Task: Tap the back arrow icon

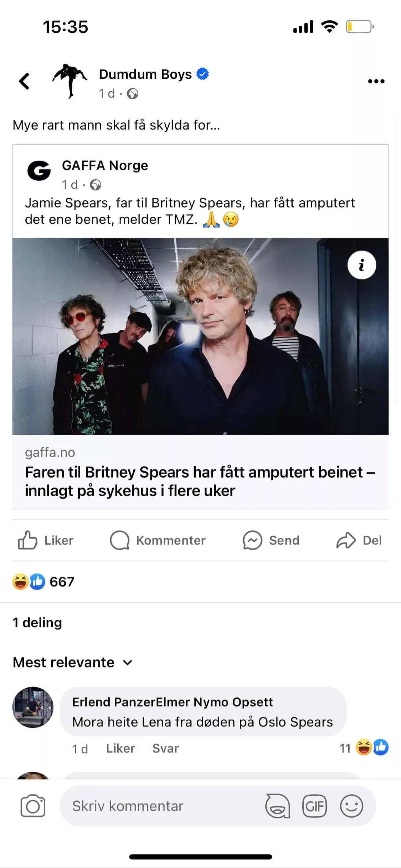Action: click(x=24, y=81)
